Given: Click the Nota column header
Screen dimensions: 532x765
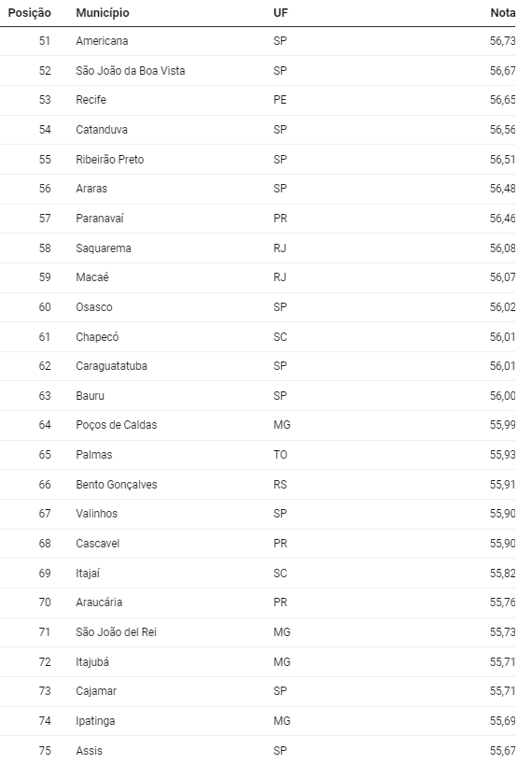Looking at the screenshot, I should coord(503,13).
